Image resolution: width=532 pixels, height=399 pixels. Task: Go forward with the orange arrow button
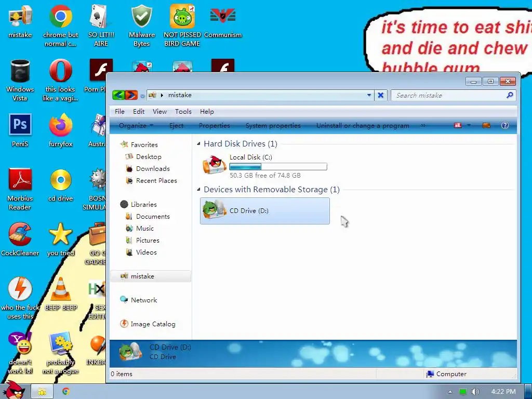click(x=131, y=95)
